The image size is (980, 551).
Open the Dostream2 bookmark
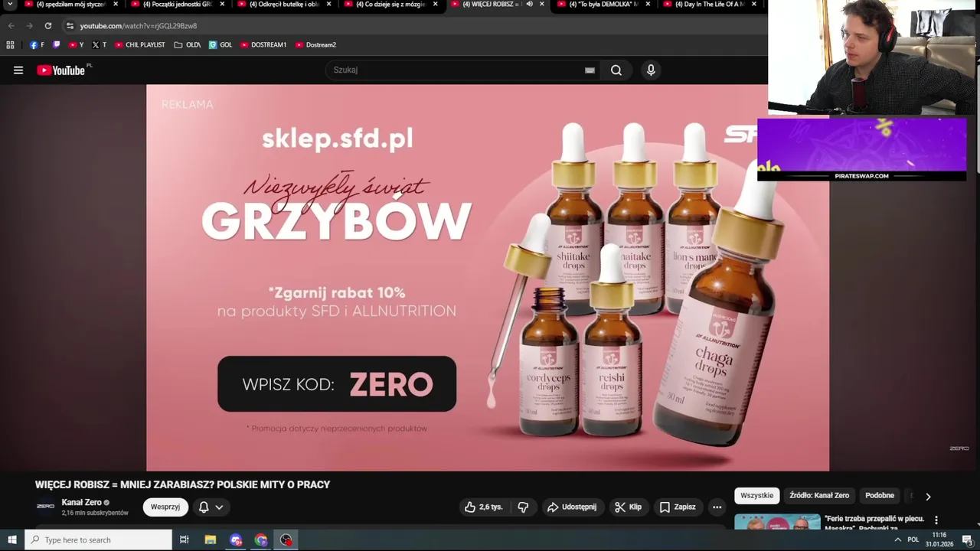315,45
